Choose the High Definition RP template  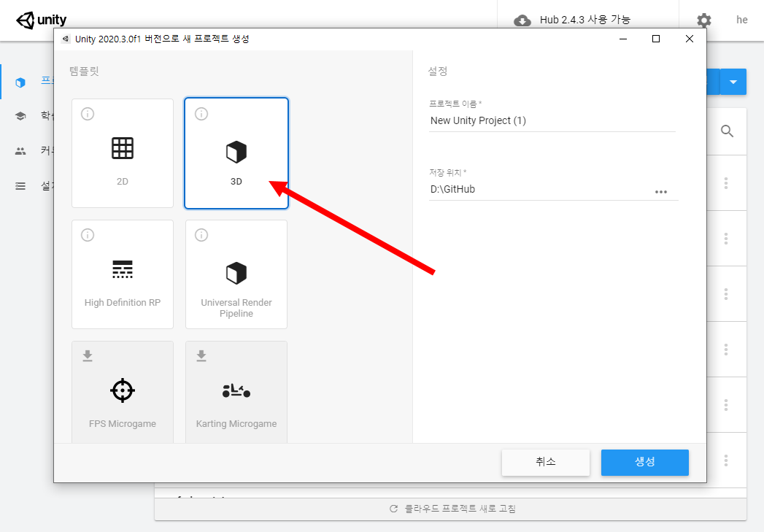(x=123, y=274)
